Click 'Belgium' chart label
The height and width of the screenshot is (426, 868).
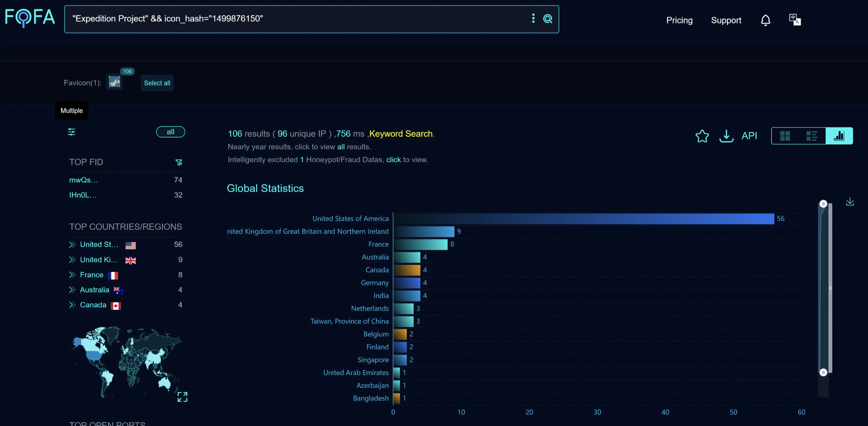(376, 334)
